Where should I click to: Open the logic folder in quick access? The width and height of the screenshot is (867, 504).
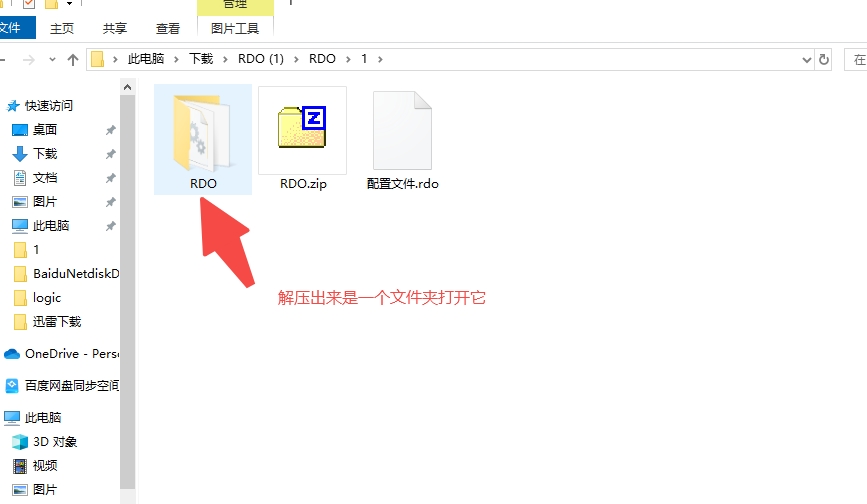pos(46,297)
